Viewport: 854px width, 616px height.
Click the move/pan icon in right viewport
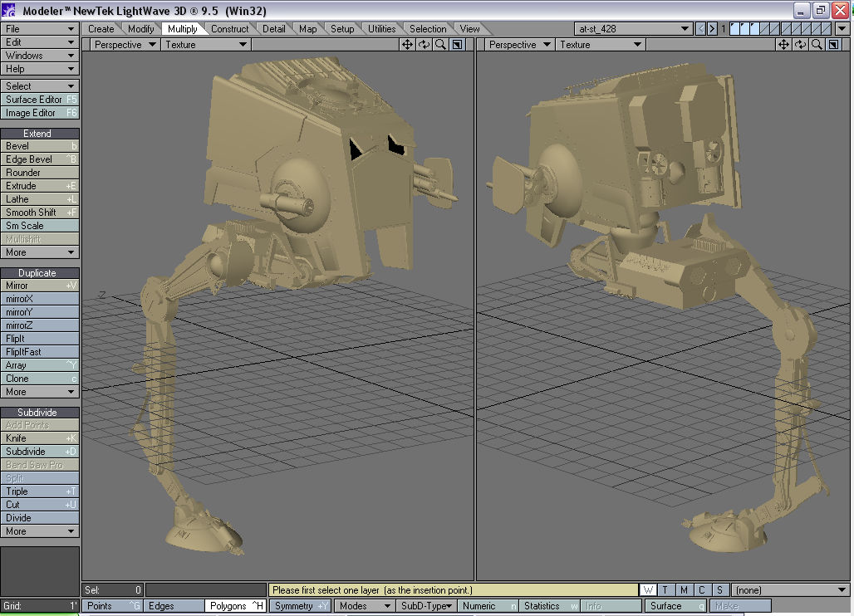[783, 45]
